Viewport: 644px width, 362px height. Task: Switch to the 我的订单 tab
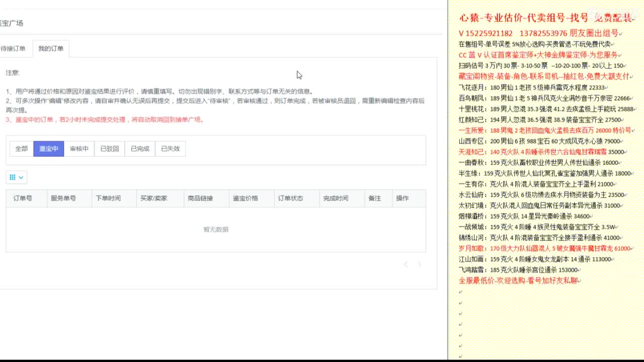[51, 48]
